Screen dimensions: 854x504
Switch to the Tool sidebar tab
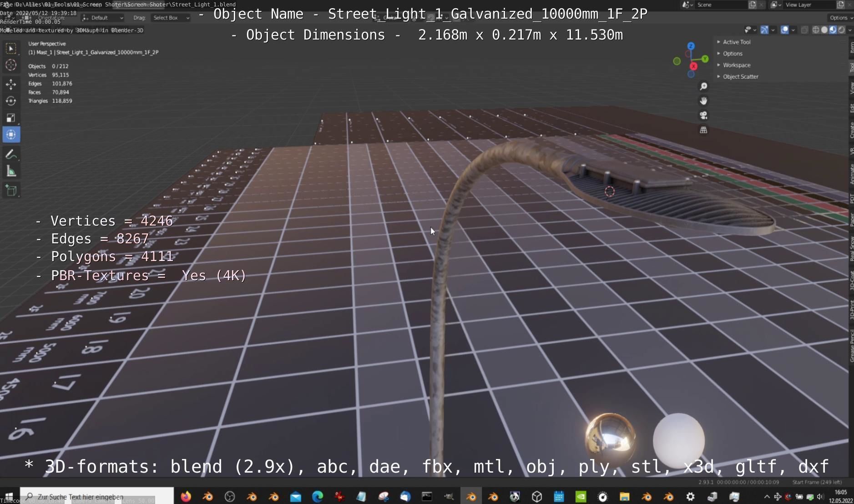pyautogui.click(x=851, y=67)
